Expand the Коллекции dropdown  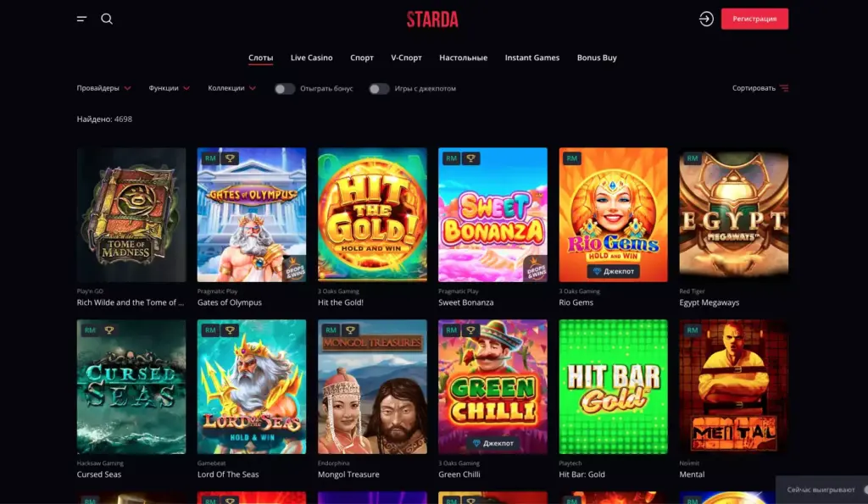point(231,88)
